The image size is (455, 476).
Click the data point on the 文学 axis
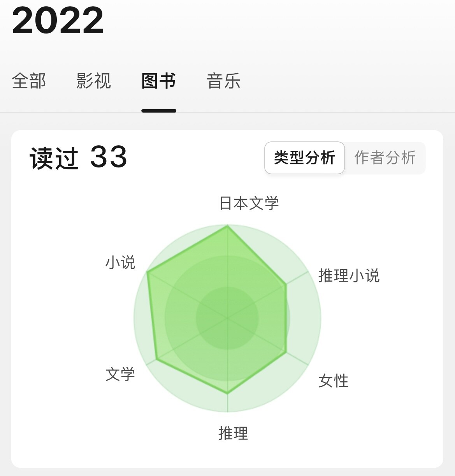tap(156, 359)
